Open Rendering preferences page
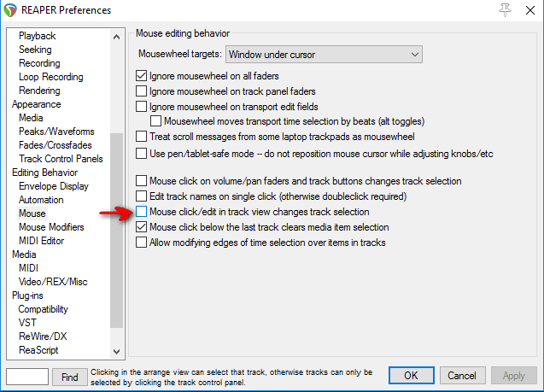The height and width of the screenshot is (392, 544). (x=39, y=91)
